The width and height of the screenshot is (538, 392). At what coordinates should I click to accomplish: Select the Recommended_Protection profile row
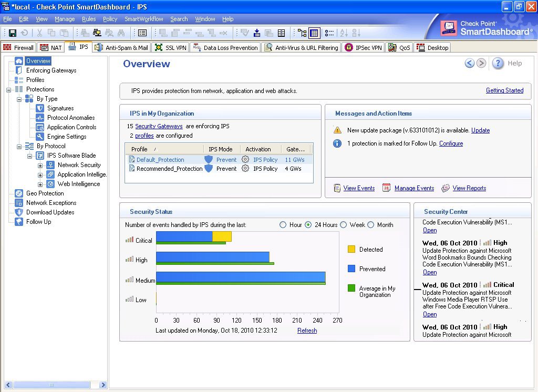[x=219, y=169]
